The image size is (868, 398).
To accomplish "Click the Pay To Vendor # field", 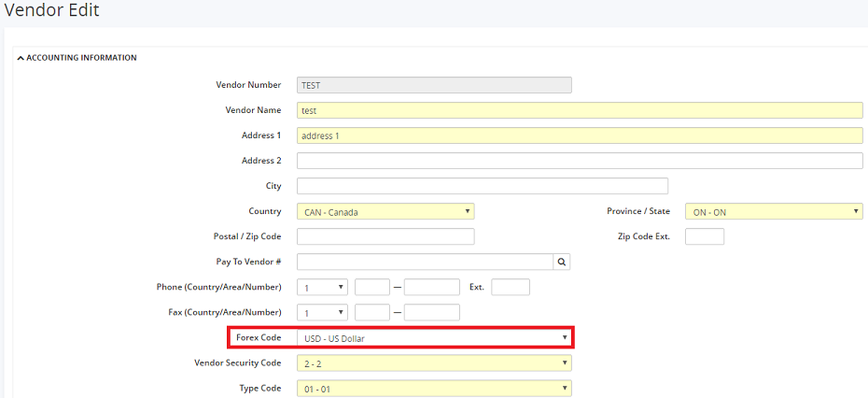I will click(x=425, y=263).
